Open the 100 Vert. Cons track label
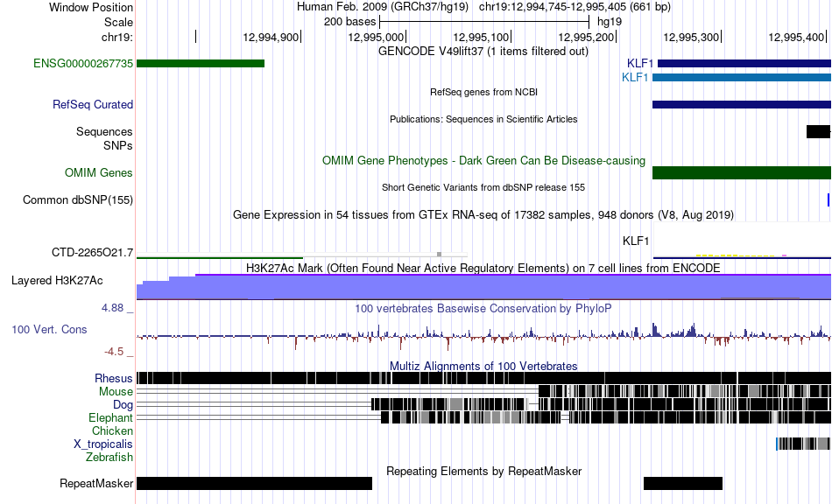832x504 pixels. point(49,330)
